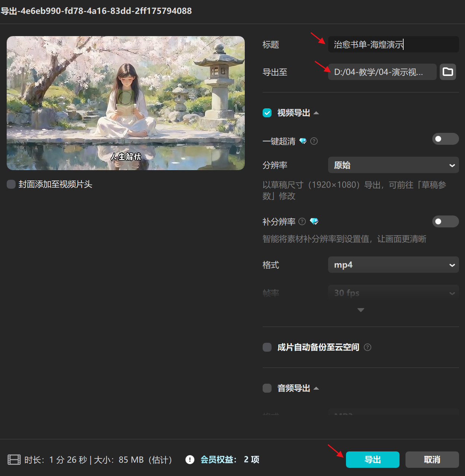Click the help icon next to 补分辨率
The height and width of the screenshot is (476, 465).
(302, 221)
